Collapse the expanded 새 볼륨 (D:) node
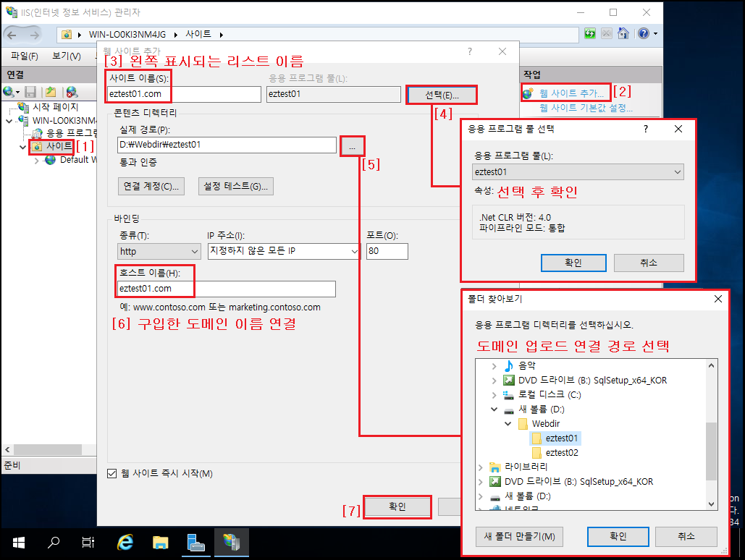The image size is (745, 560). click(494, 410)
